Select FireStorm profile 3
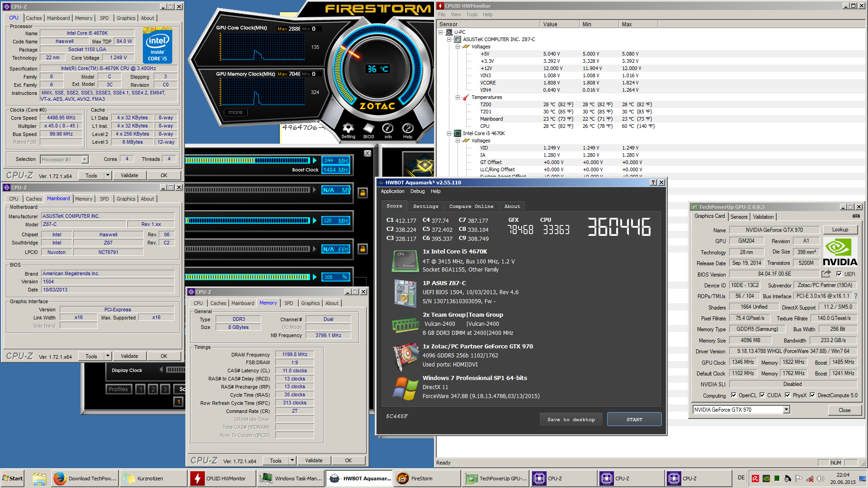Viewport: 868px width, 488px height. [x=165, y=389]
